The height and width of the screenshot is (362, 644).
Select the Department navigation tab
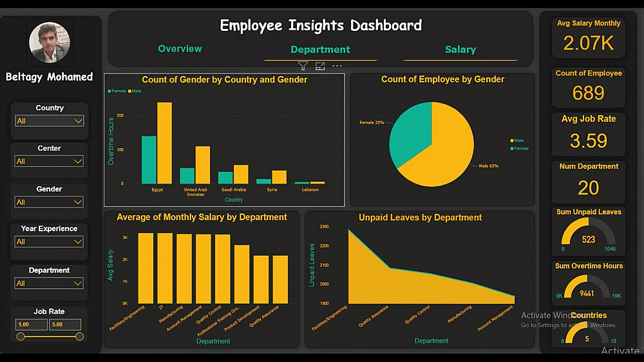[320, 50]
